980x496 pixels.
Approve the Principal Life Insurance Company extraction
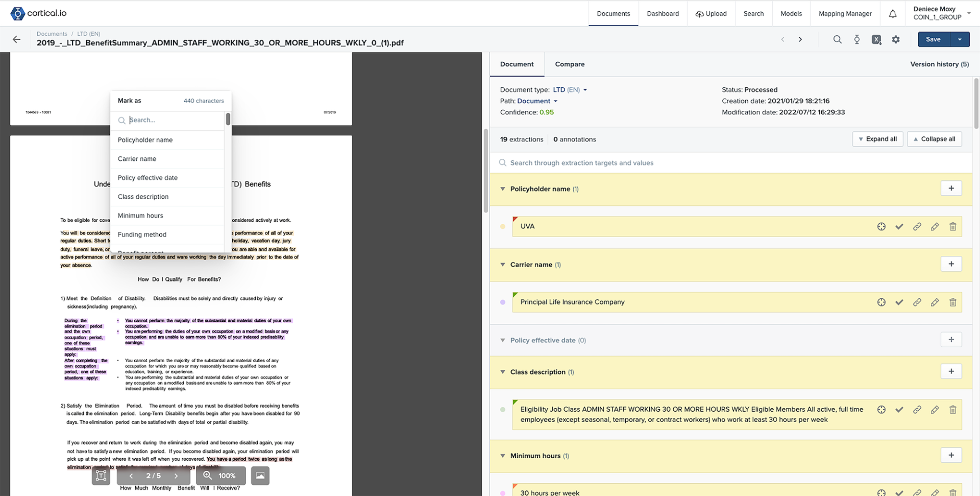899,302
